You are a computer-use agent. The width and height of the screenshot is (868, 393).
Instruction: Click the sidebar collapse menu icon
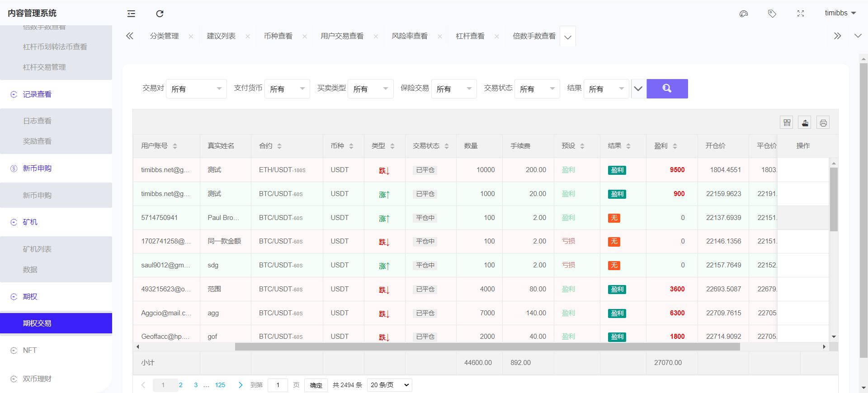point(131,14)
